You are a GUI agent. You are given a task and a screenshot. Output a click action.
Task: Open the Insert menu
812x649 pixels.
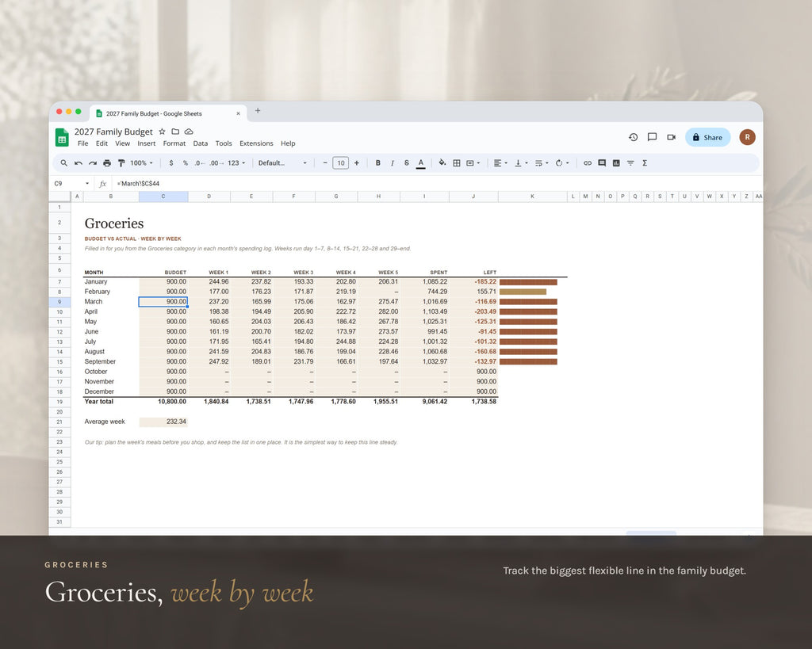pyautogui.click(x=147, y=143)
